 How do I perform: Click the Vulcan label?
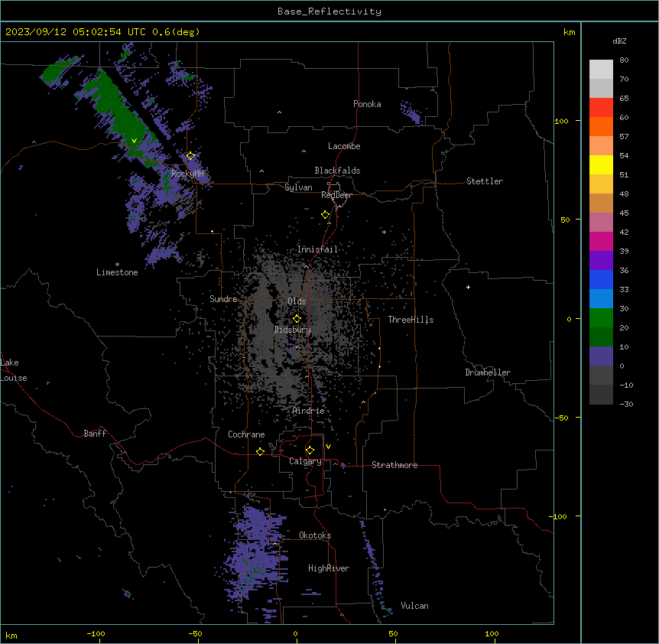(415, 606)
